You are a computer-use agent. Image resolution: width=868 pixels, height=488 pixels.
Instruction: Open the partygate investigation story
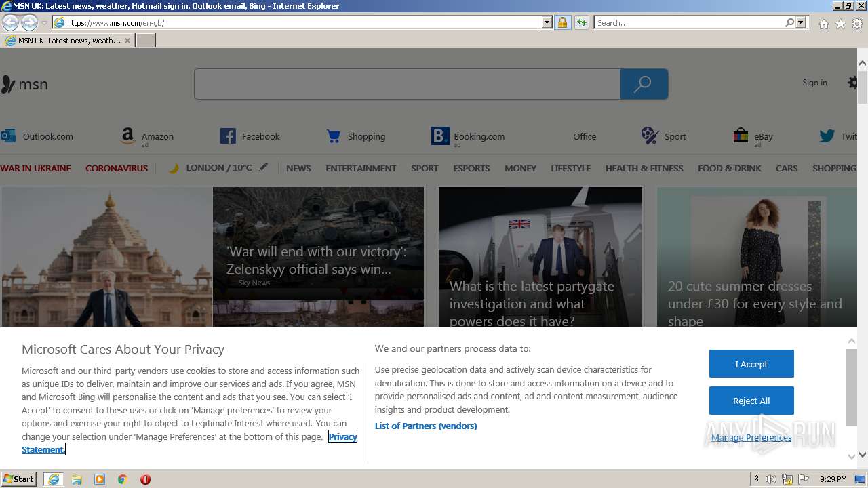(540, 257)
